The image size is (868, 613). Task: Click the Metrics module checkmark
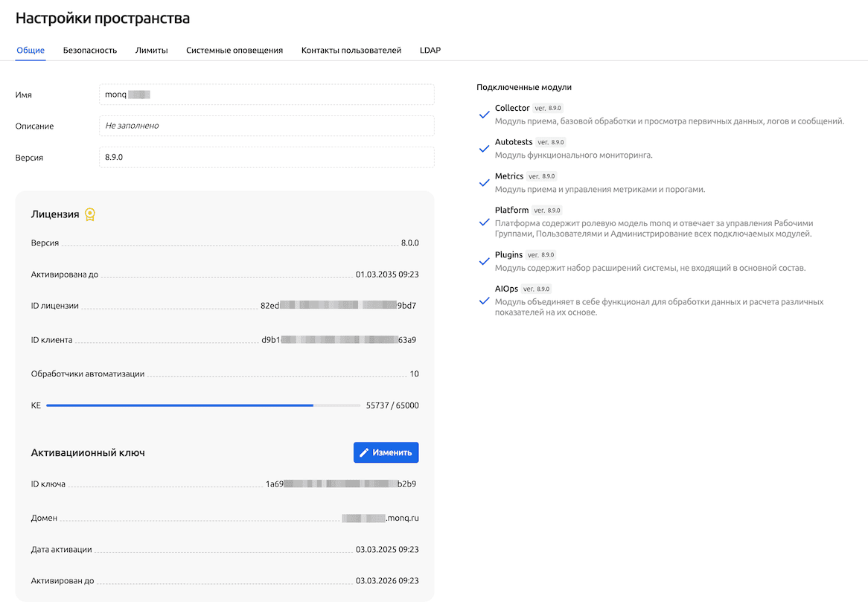tap(484, 183)
